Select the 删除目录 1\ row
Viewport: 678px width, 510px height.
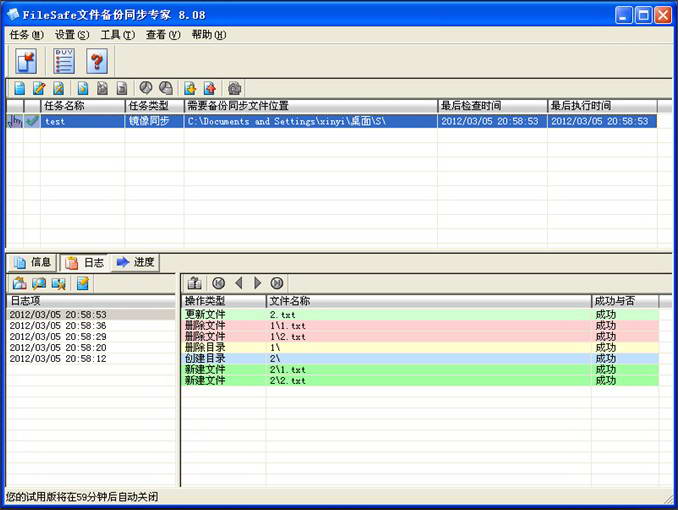pos(420,347)
